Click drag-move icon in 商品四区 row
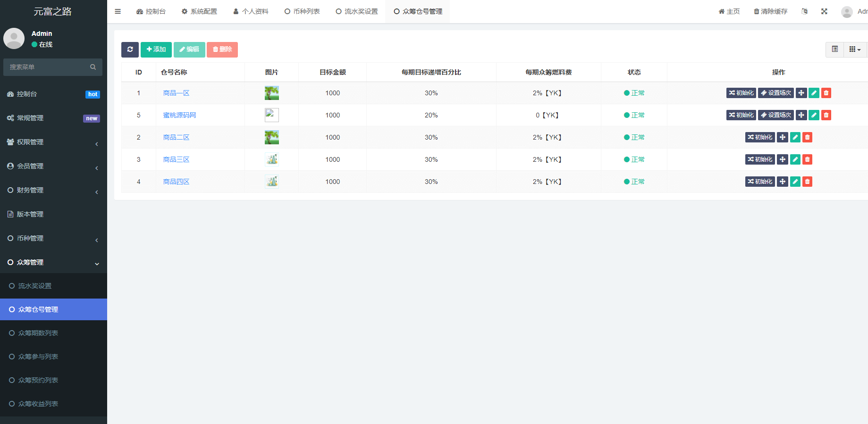 point(783,182)
